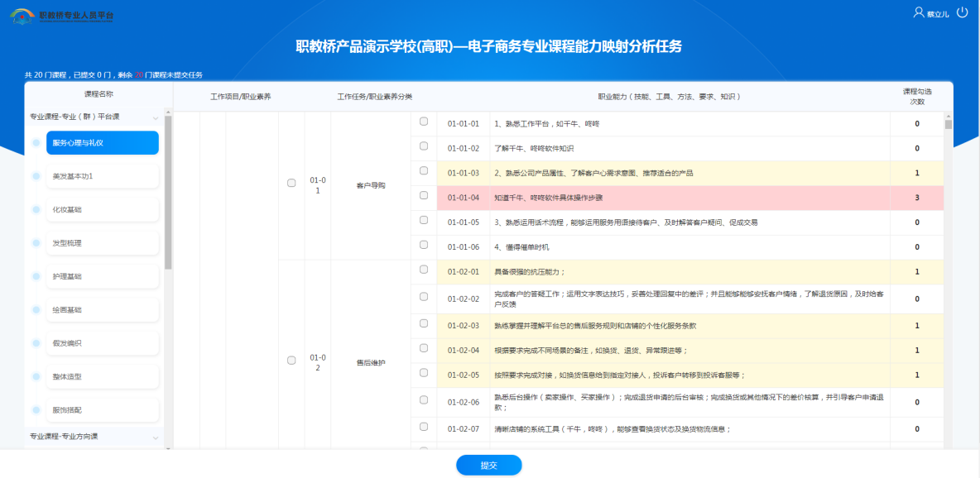Check the box for ability 01-01-02
Viewport: 980px width, 478px height.
(x=424, y=146)
